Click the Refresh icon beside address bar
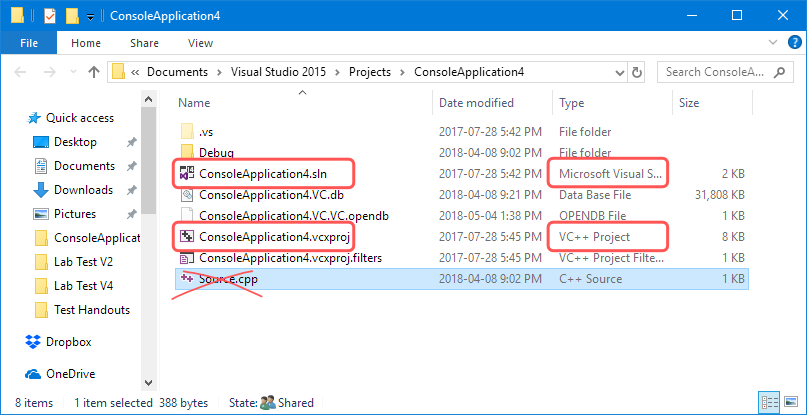This screenshot has height=415, width=807. tap(637, 73)
